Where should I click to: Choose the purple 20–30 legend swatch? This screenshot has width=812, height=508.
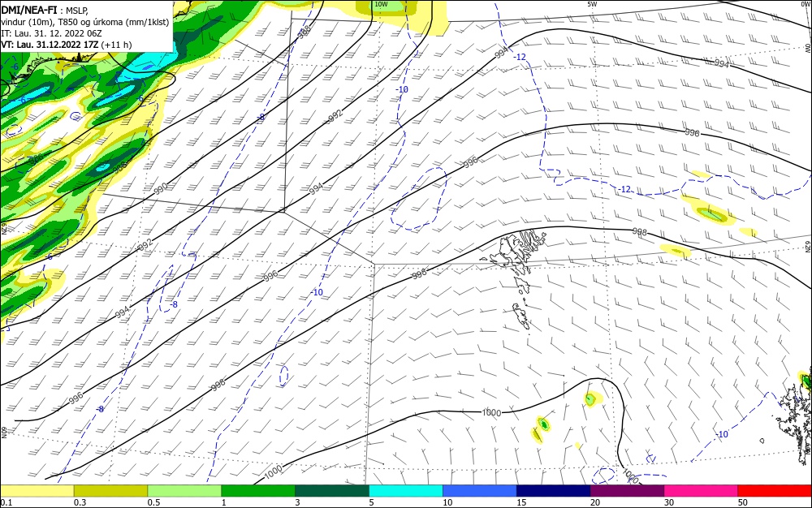pos(627,491)
